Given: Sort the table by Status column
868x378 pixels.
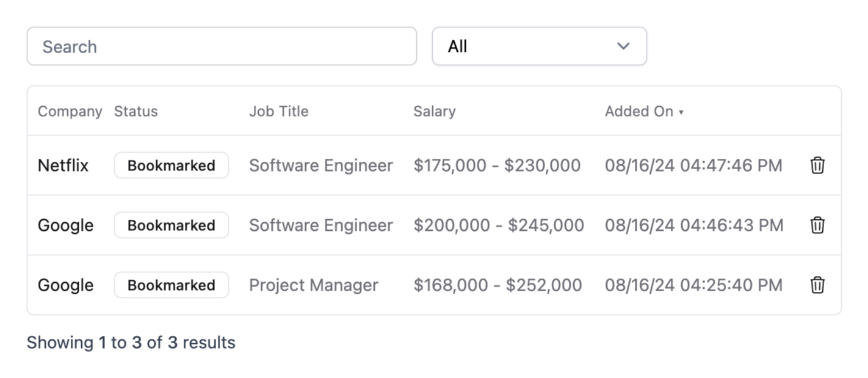Looking at the screenshot, I should pos(136,112).
